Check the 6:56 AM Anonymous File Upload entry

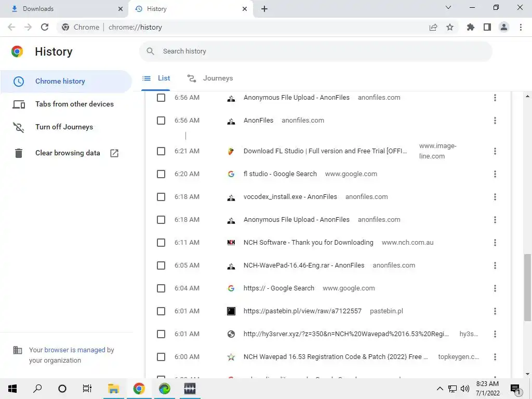click(161, 98)
